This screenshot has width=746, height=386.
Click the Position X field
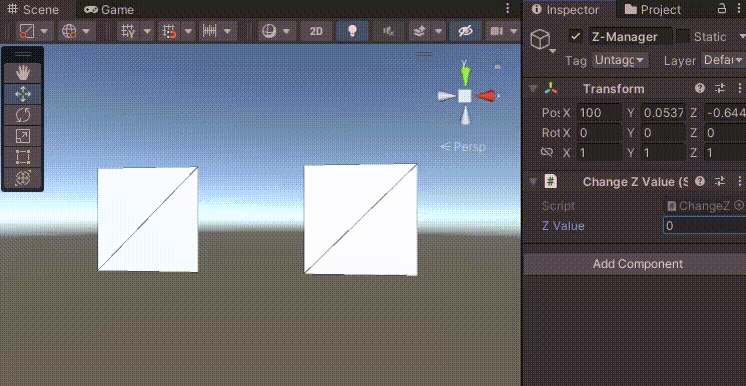pos(599,113)
